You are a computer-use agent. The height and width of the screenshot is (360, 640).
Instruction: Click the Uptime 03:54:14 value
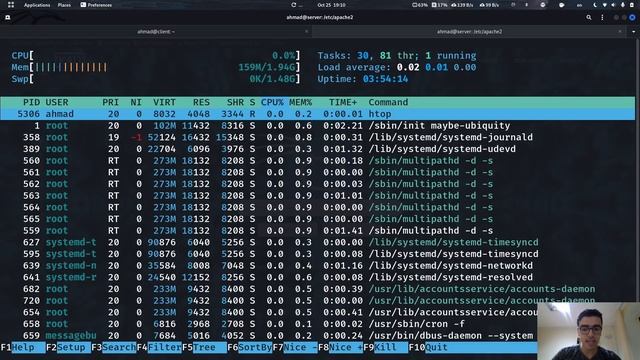tap(385, 79)
